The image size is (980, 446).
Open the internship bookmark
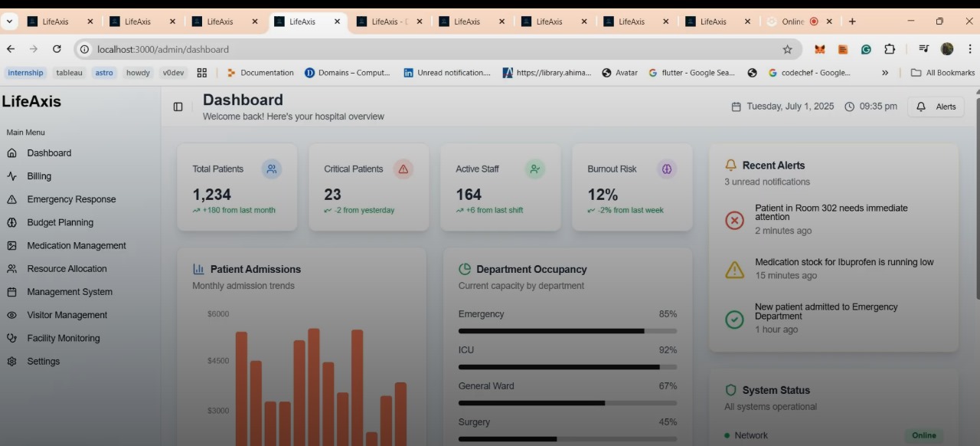[x=26, y=73]
